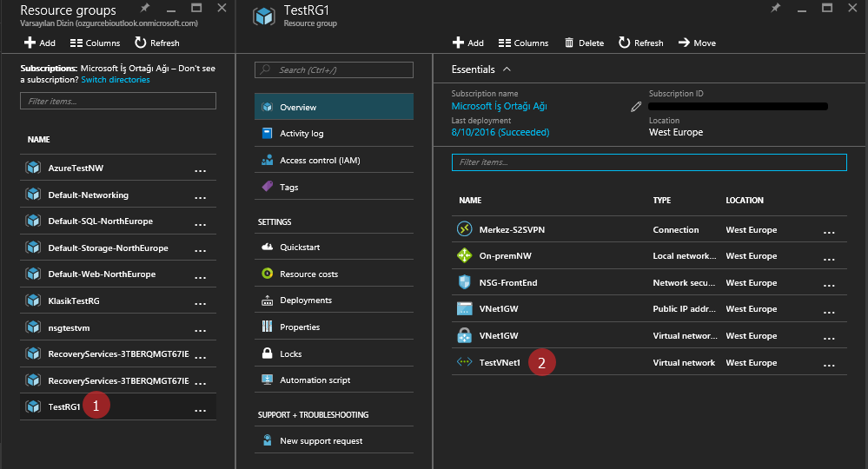Pin the TestRG1 blade
The image size is (868, 469).
click(776, 8)
